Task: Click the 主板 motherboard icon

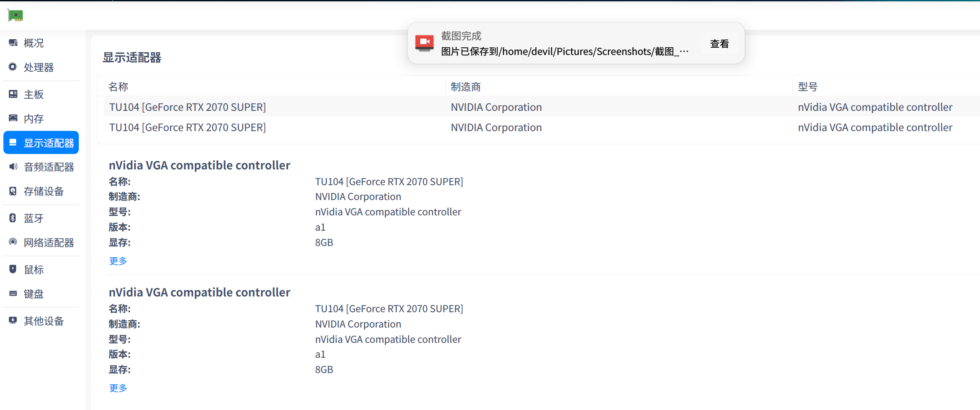Action: 13,94
